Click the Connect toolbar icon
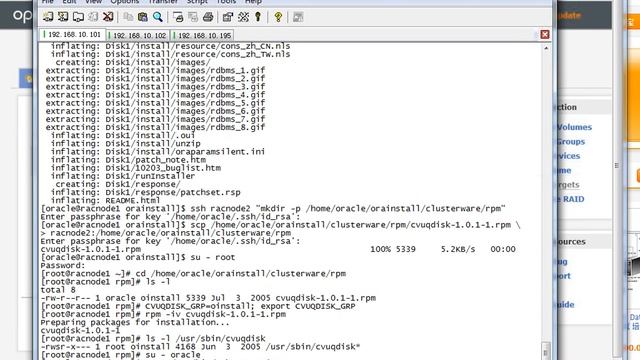640x360 pixels. coord(48,17)
